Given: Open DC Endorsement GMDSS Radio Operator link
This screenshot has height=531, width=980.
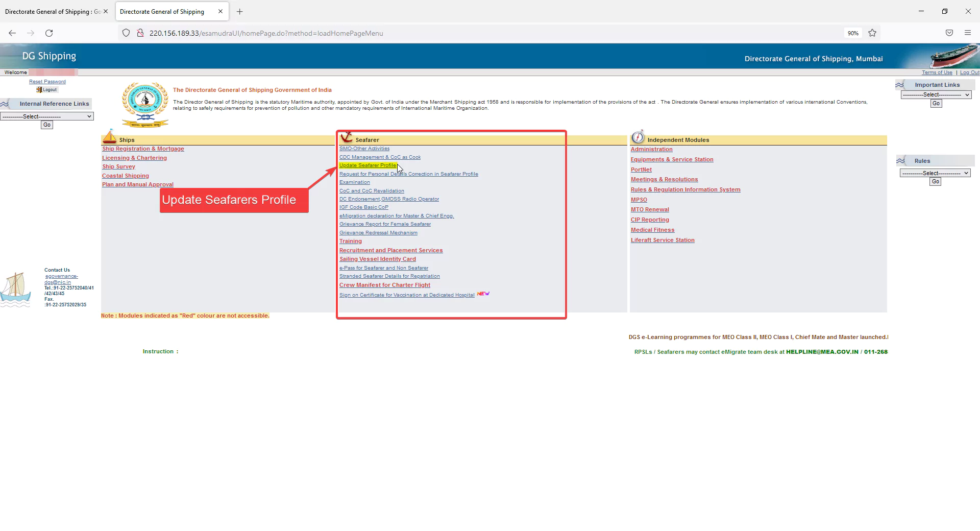Looking at the screenshot, I should point(389,199).
